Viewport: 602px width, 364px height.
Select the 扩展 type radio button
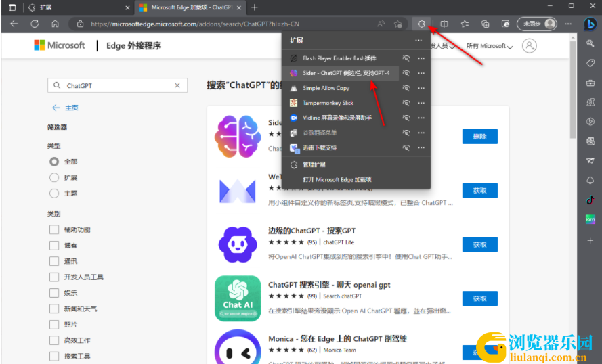(54, 177)
